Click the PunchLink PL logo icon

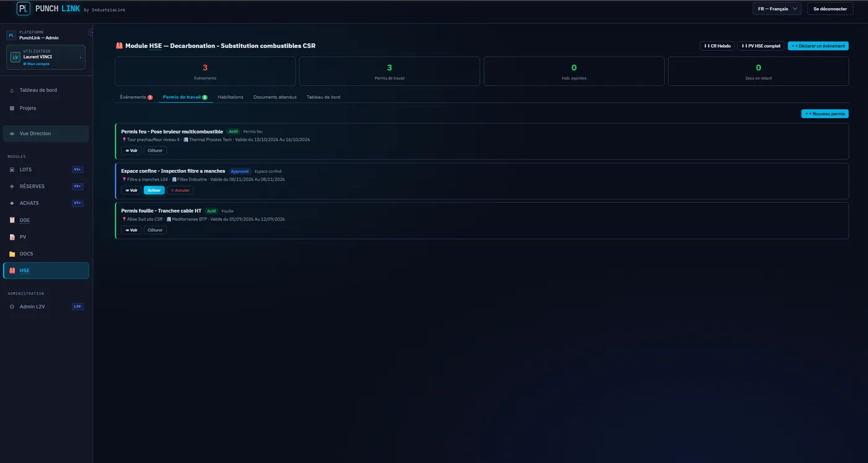click(23, 9)
